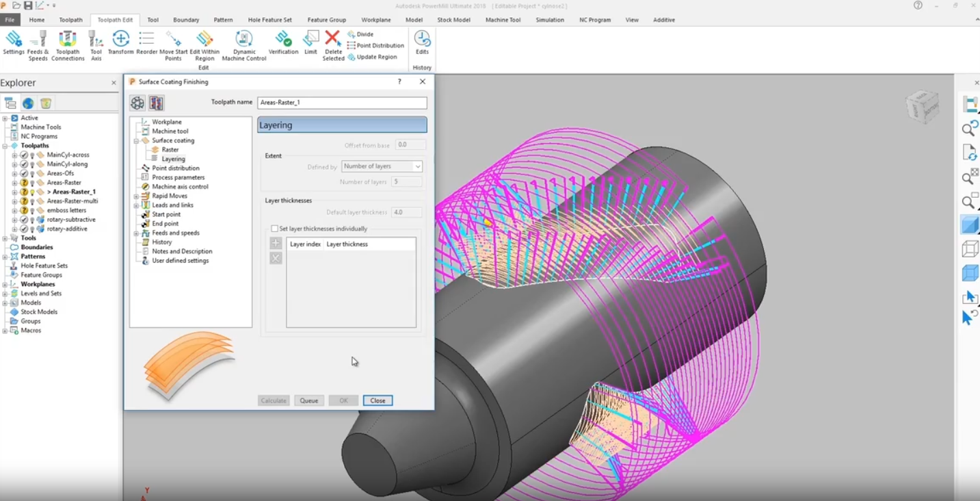Click the blue shaded view cube icon
Viewport: 980px width, 501px height.
tap(970, 224)
